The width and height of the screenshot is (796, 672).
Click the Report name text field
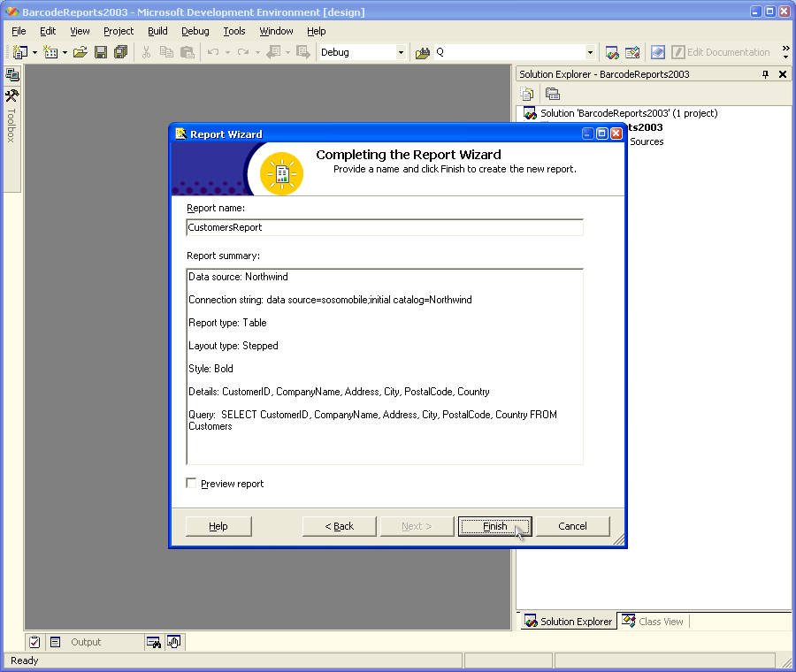click(x=385, y=227)
